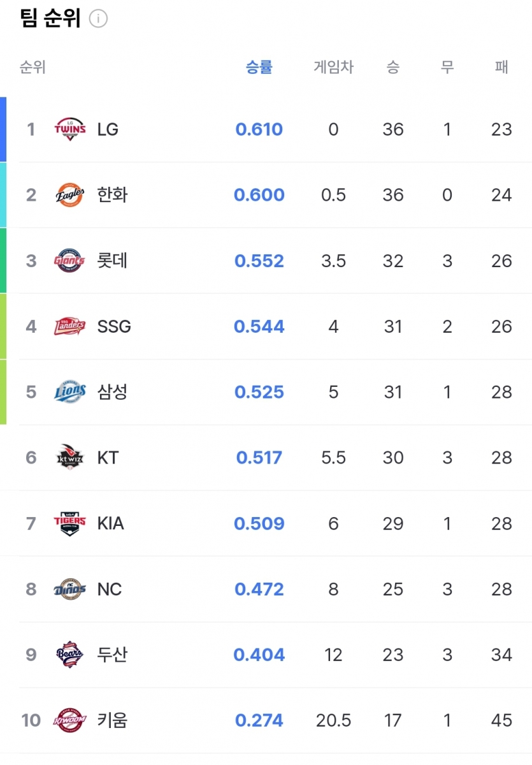Select the Lotte Giants logo

tap(69, 261)
